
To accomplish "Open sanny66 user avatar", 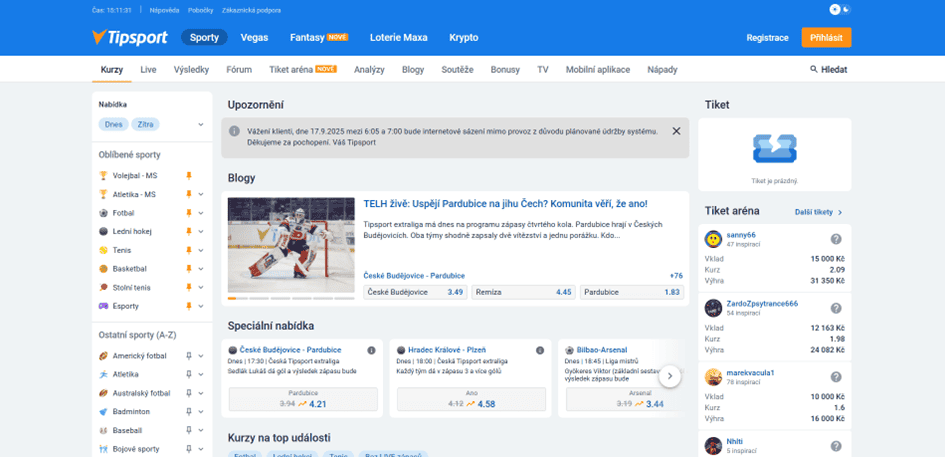I will pos(714,239).
